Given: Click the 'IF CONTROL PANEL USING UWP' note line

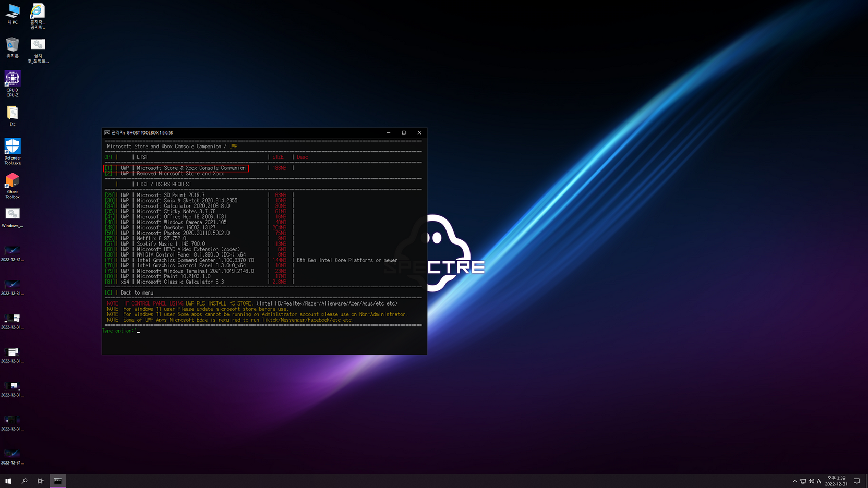Looking at the screenshot, I should [x=252, y=304].
